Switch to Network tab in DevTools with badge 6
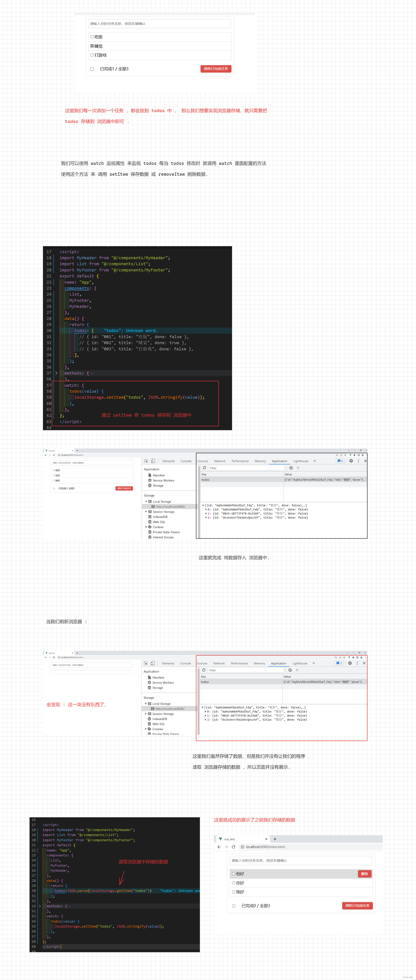The height and width of the screenshot is (980, 416). point(220,461)
